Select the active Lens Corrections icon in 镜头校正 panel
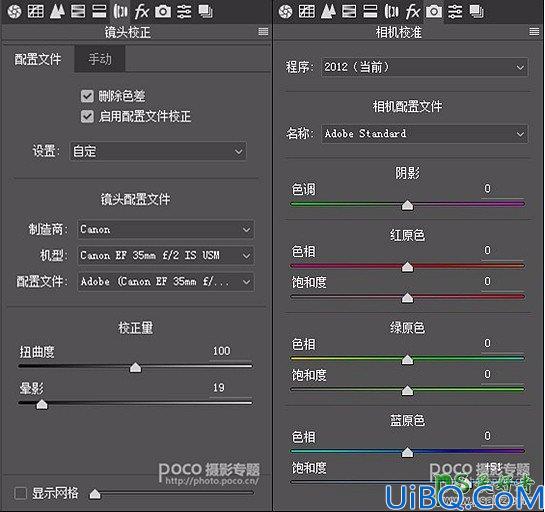This screenshot has height=512, width=545. click(120, 11)
